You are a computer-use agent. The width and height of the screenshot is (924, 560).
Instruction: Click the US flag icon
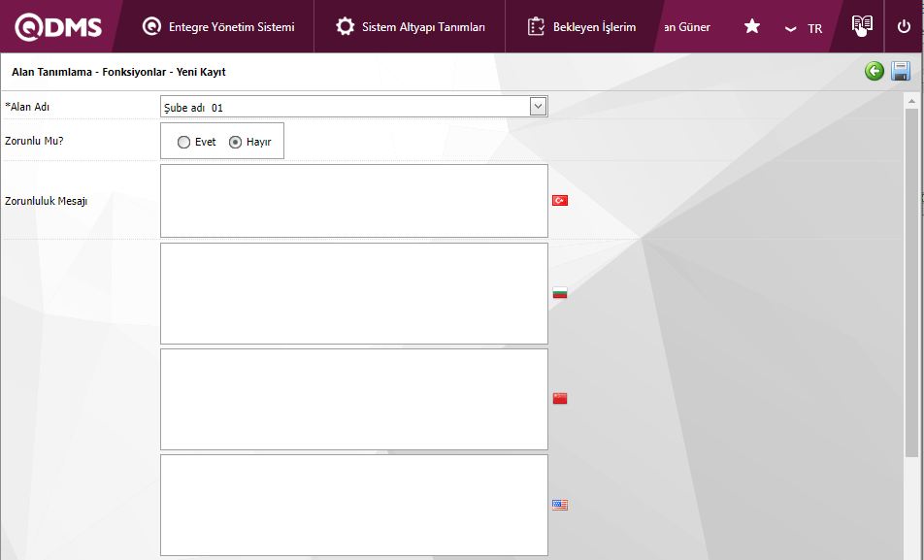560,505
